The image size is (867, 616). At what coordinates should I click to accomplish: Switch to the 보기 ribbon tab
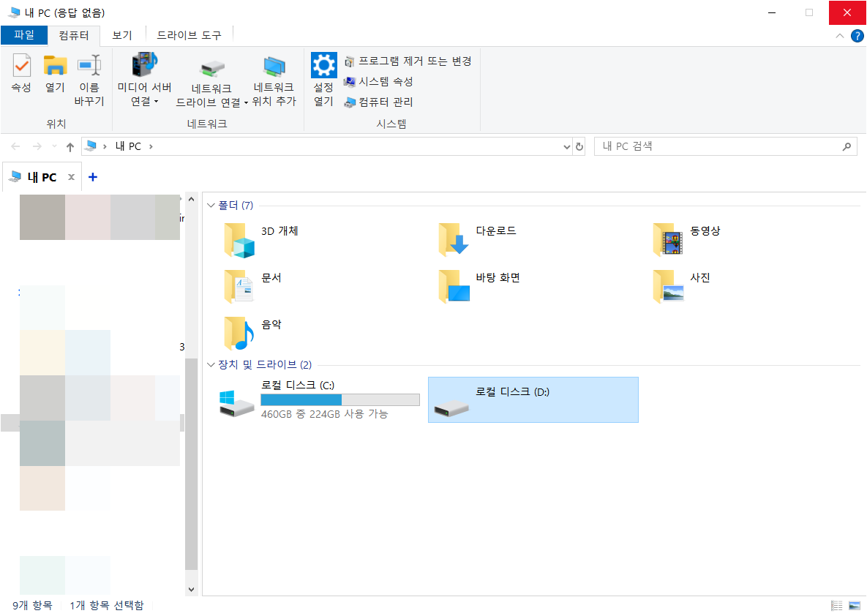click(121, 33)
